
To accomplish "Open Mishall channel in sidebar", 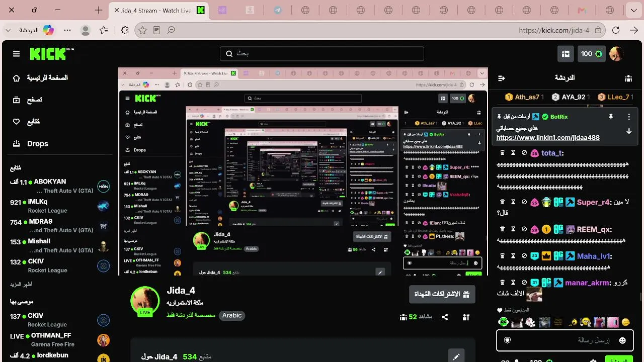I will click(x=59, y=246).
